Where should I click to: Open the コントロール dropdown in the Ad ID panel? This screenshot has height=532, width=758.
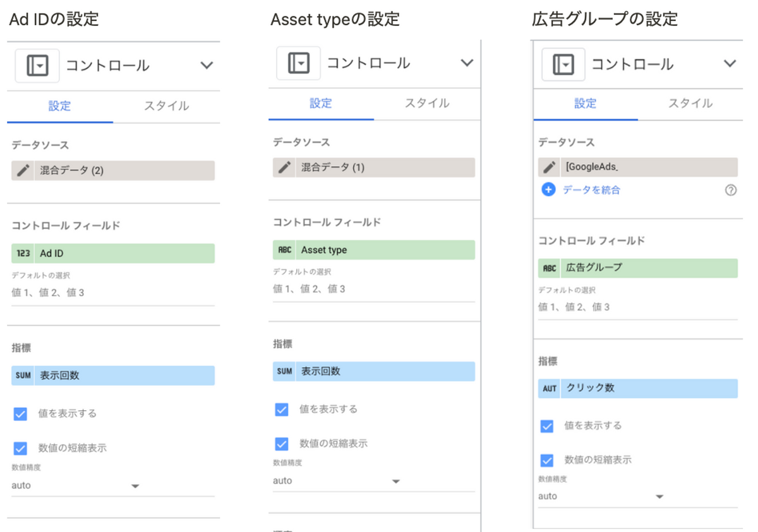click(x=207, y=65)
